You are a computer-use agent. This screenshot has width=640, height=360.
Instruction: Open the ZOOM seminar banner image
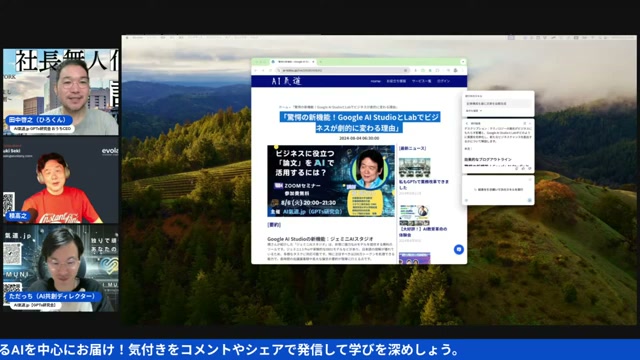coord(331,181)
